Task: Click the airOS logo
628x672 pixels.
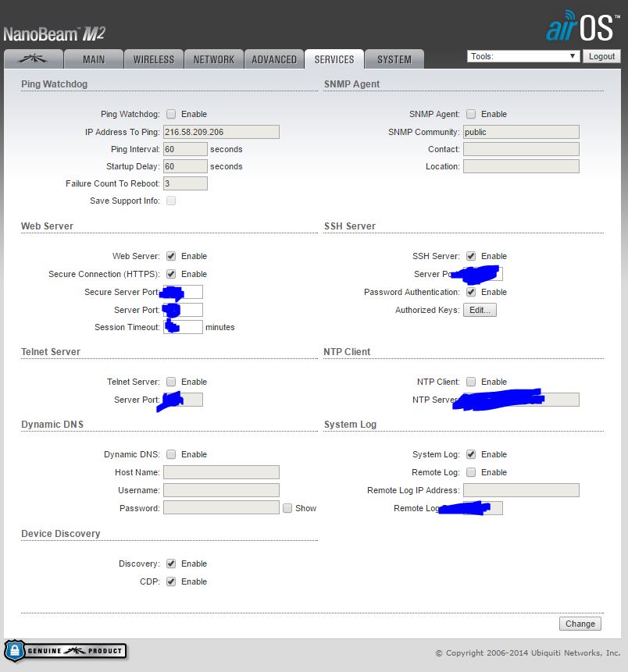Action: [583, 26]
